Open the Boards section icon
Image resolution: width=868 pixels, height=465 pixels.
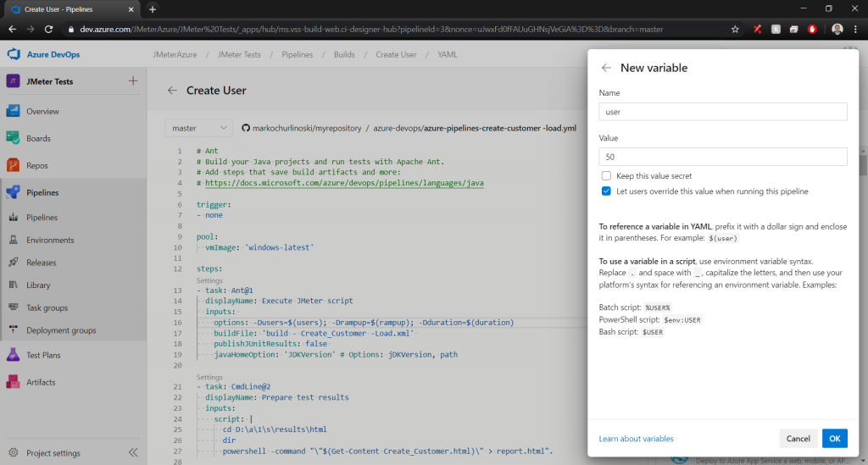pyautogui.click(x=14, y=138)
